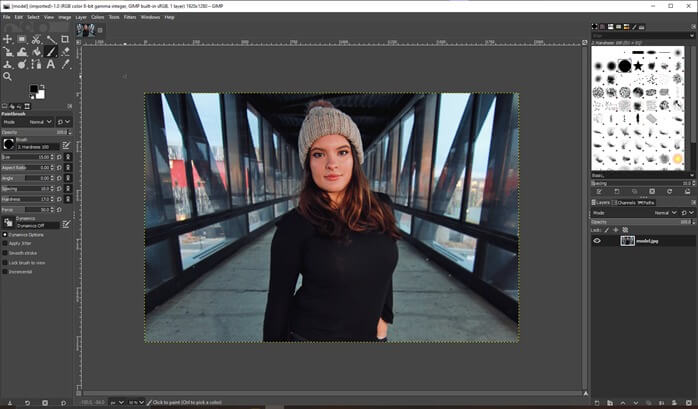Switch to the Paths tab

pos(645,202)
